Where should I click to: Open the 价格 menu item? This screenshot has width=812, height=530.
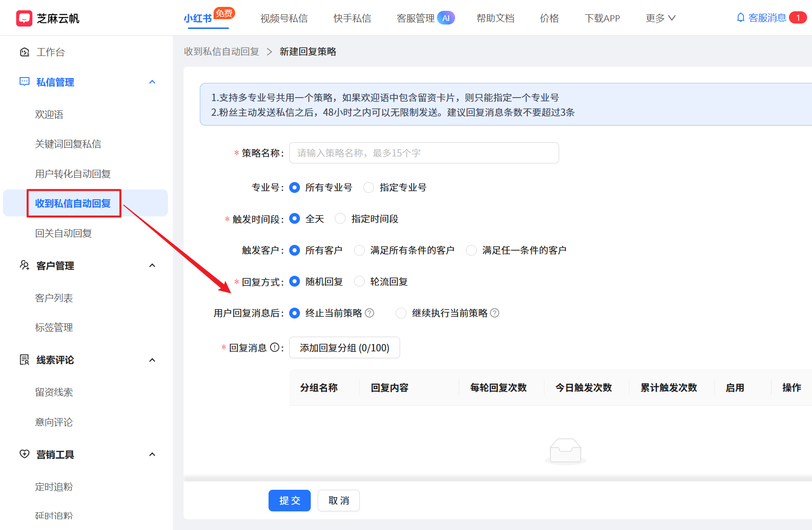point(549,18)
